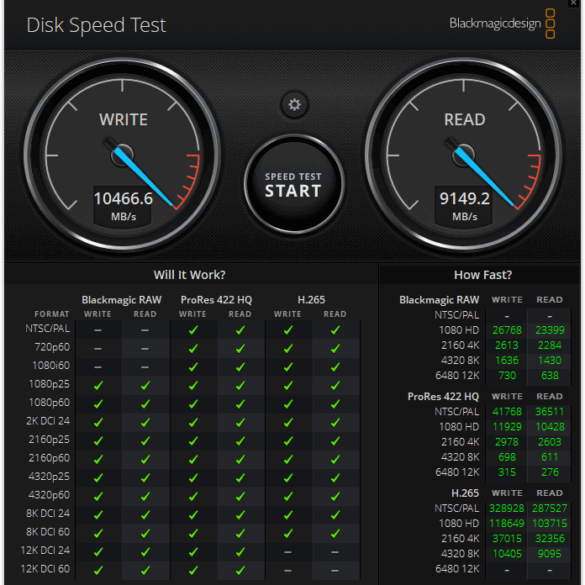
Task: Click the 2160p25 format row label
Action: pyautogui.click(x=49, y=439)
